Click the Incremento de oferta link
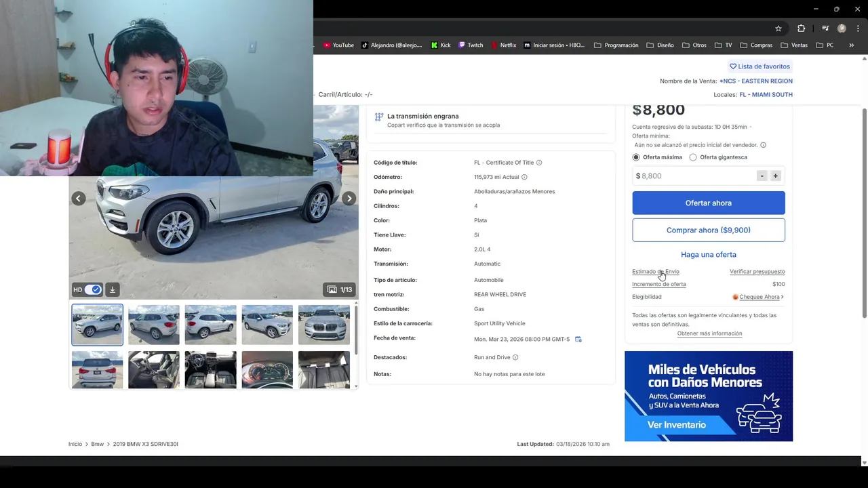Viewport: 868px width, 488px height. (x=659, y=285)
